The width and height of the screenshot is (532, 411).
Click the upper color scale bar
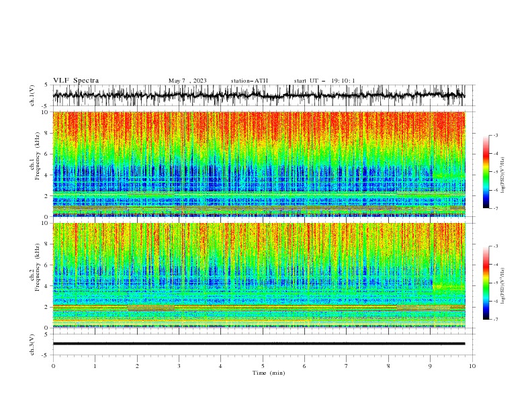(x=486, y=171)
